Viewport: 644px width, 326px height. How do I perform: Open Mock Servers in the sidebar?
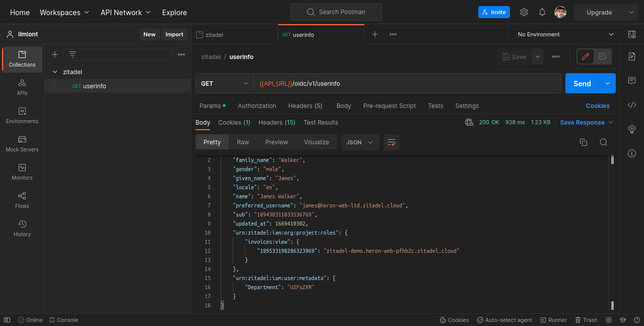22,144
